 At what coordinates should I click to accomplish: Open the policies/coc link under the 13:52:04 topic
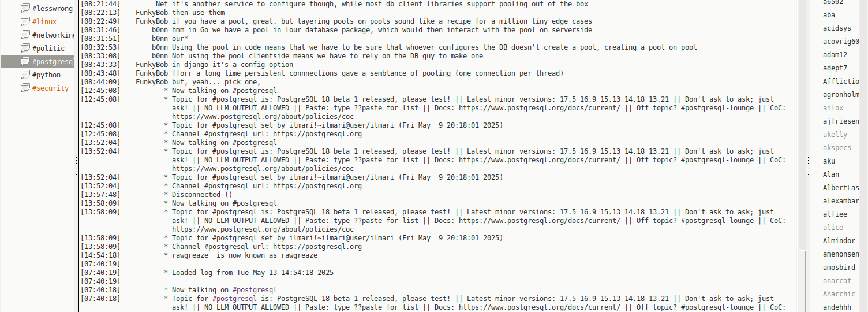point(263,169)
